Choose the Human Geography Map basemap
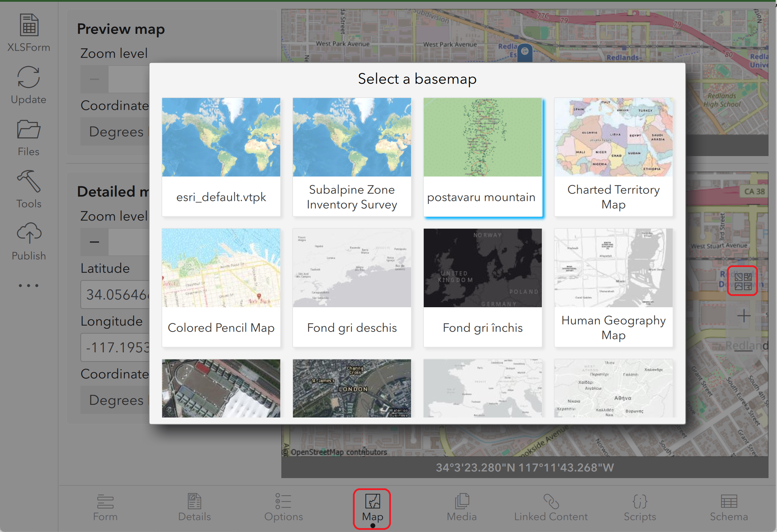The image size is (777, 532). pyautogui.click(x=613, y=287)
